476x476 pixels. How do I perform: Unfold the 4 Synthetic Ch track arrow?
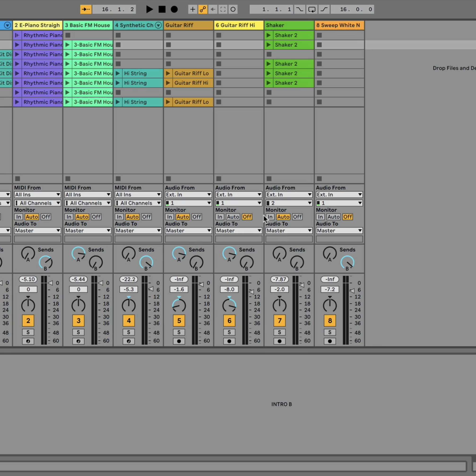click(x=158, y=25)
